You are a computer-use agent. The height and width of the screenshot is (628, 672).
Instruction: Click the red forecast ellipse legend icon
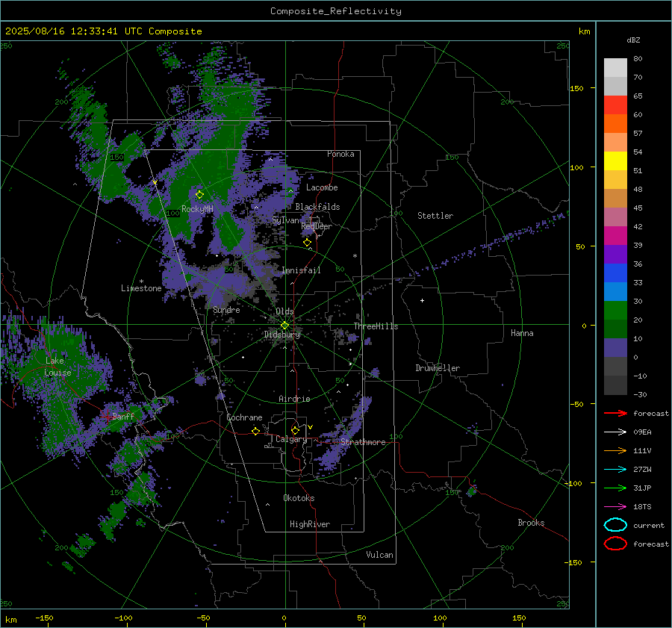click(615, 544)
